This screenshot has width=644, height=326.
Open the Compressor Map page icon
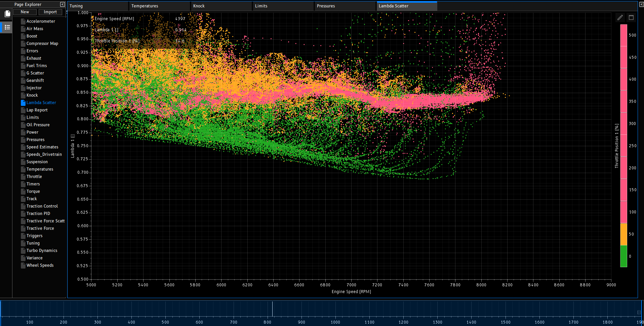[x=23, y=43]
